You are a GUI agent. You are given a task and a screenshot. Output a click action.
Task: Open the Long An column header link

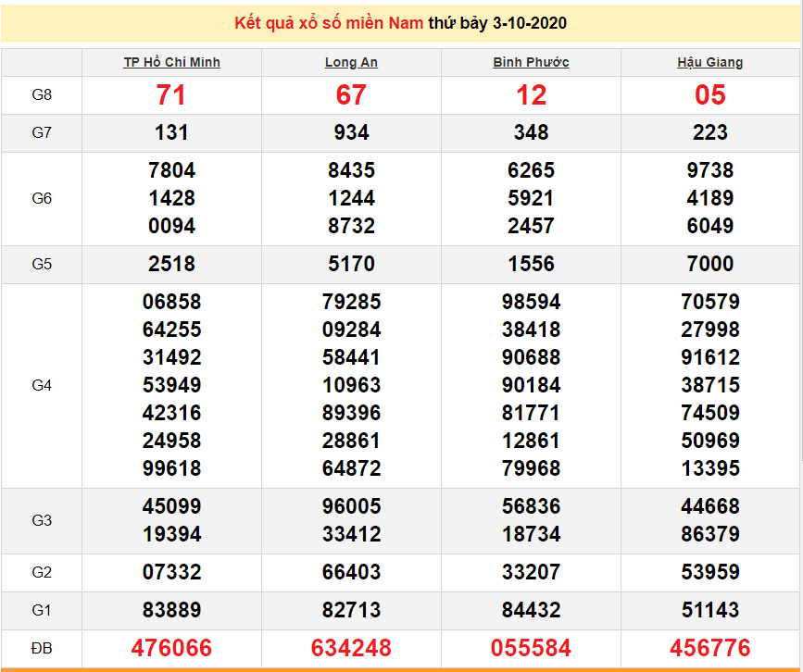click(x=351, y=62)
